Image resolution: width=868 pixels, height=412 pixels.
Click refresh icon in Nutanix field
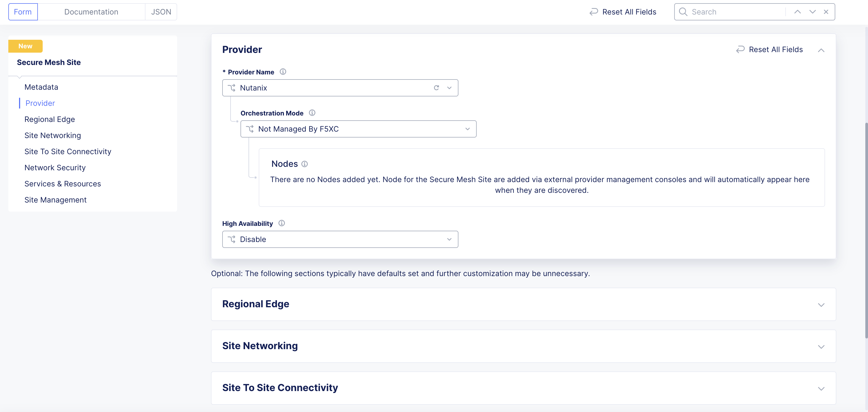pos(436,88)
